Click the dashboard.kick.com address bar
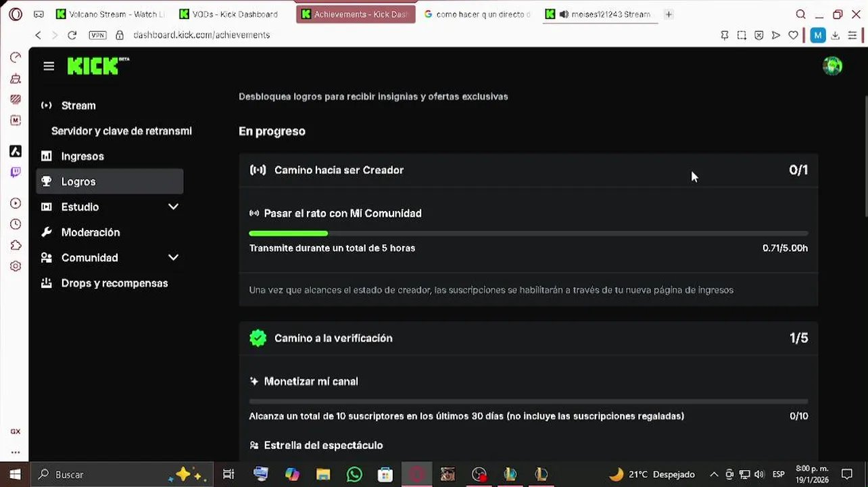The width and height of the screenshot is (868, 487). click(x=201, y=35)
